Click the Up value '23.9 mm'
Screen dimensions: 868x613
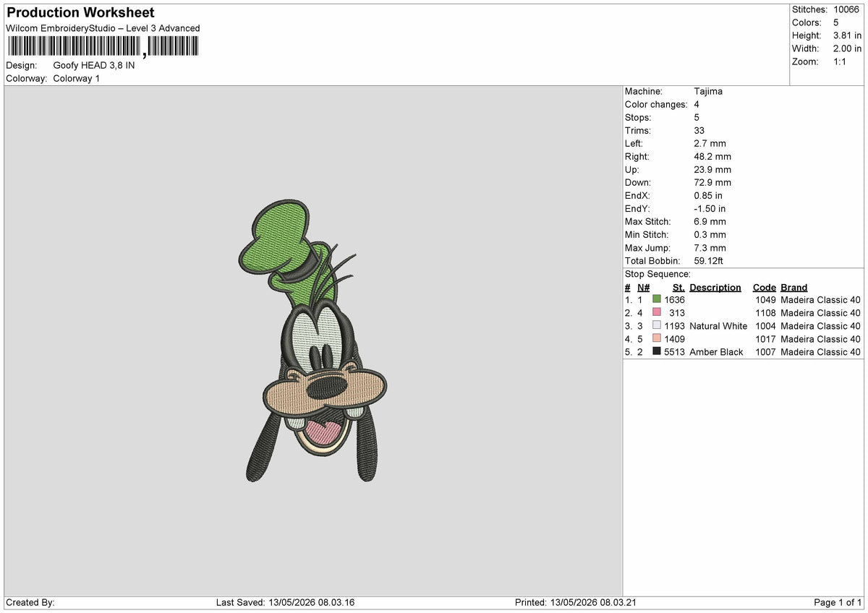point(712,169)
